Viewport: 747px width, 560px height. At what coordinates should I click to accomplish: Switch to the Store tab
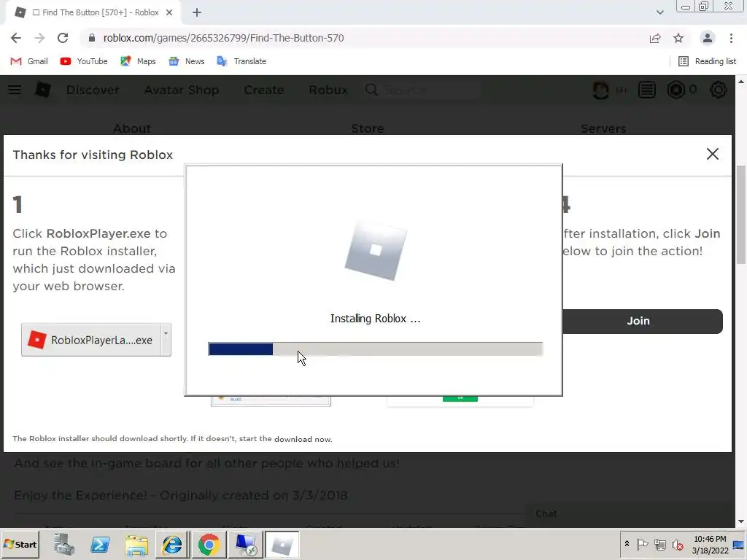[368, 128]
